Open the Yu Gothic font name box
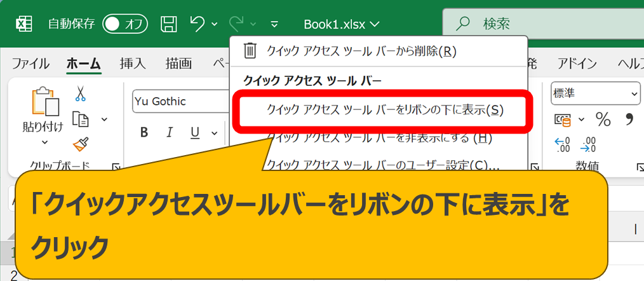644x281 pixels. point(178,101)
